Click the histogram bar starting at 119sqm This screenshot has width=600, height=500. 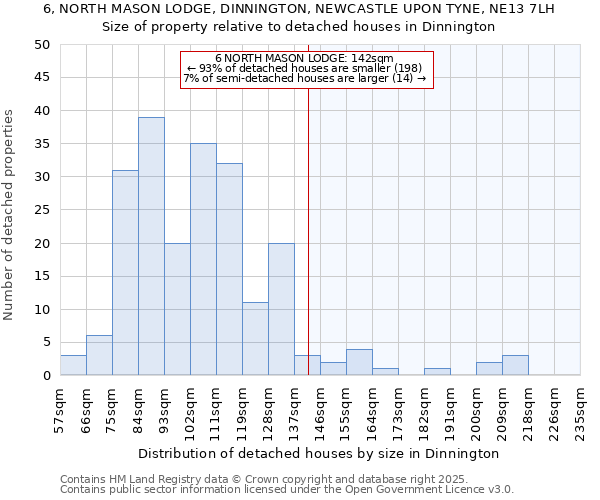pos(256,339)
